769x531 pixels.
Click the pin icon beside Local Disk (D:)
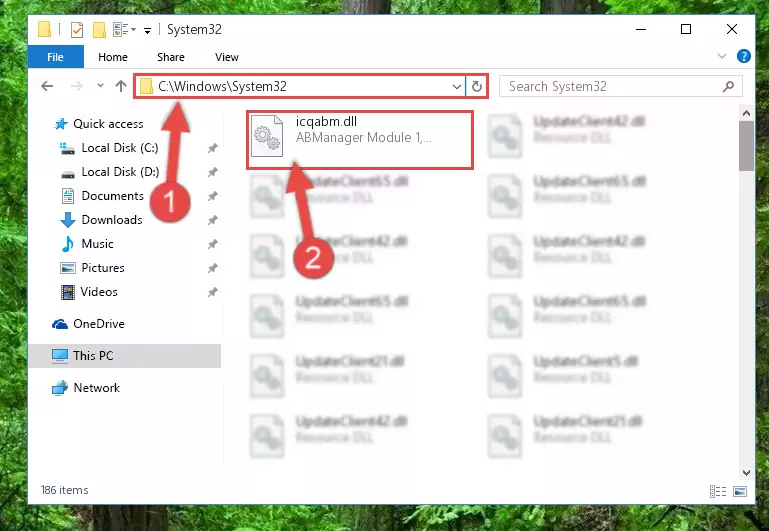(212, 172)
